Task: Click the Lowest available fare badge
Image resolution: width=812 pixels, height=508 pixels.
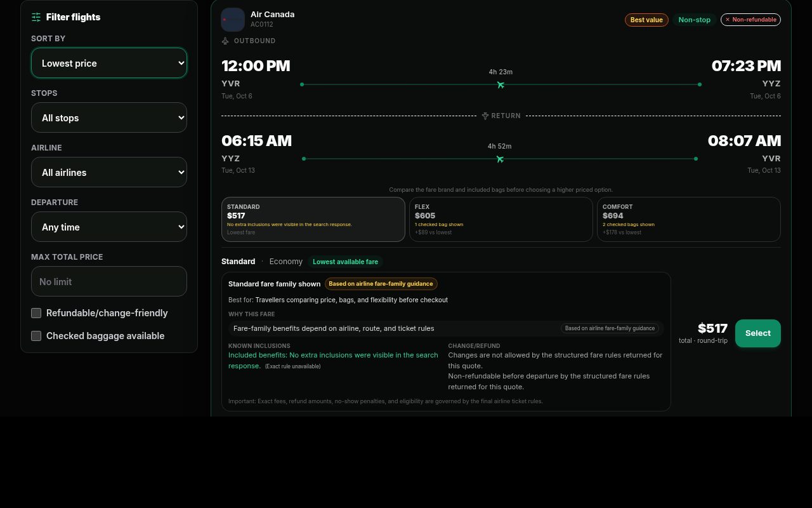Action: click(345, 262)
